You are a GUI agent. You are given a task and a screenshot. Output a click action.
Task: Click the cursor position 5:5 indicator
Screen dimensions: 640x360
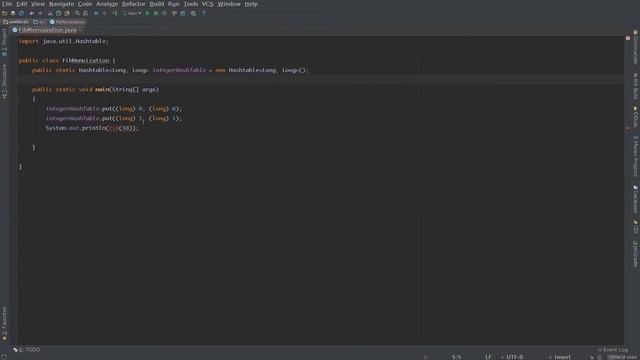point(456,357)
